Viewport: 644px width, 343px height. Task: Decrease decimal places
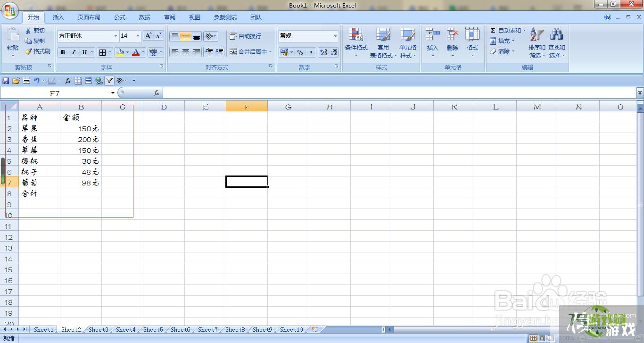[x=334, y=52]
